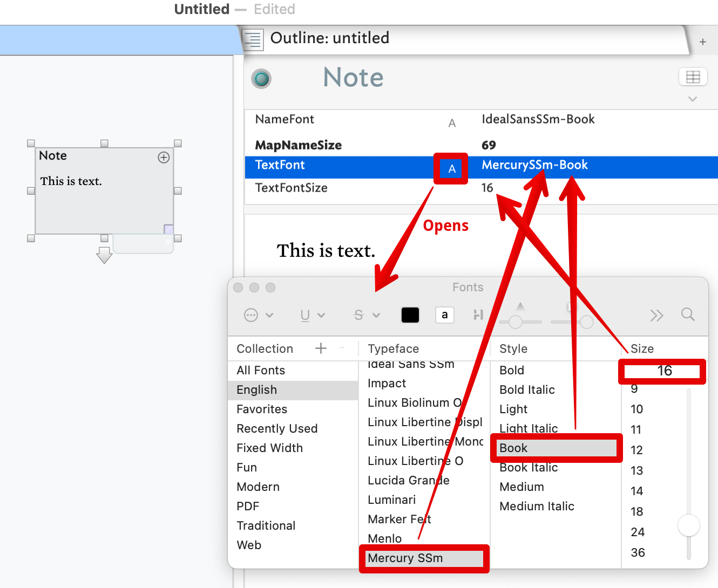Expand the chevron below the table icon
Image resolution: width=718 pixels, height=588 pixels.
tap(693, 99)
